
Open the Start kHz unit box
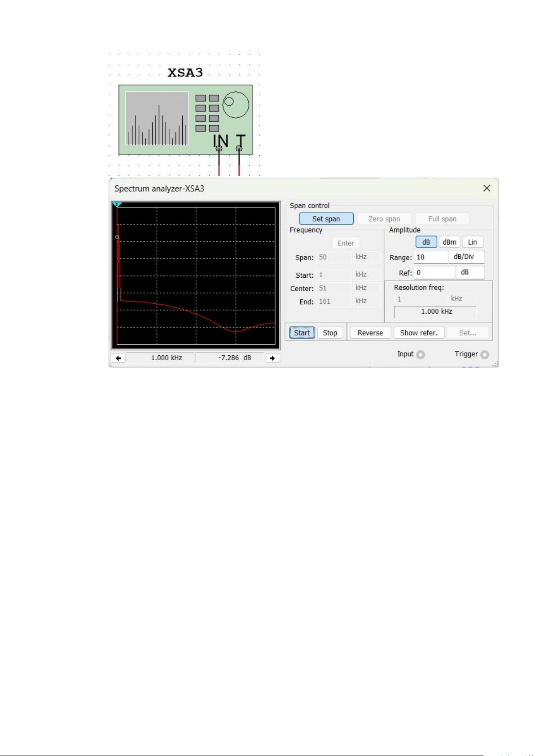[x=367, y=275]
